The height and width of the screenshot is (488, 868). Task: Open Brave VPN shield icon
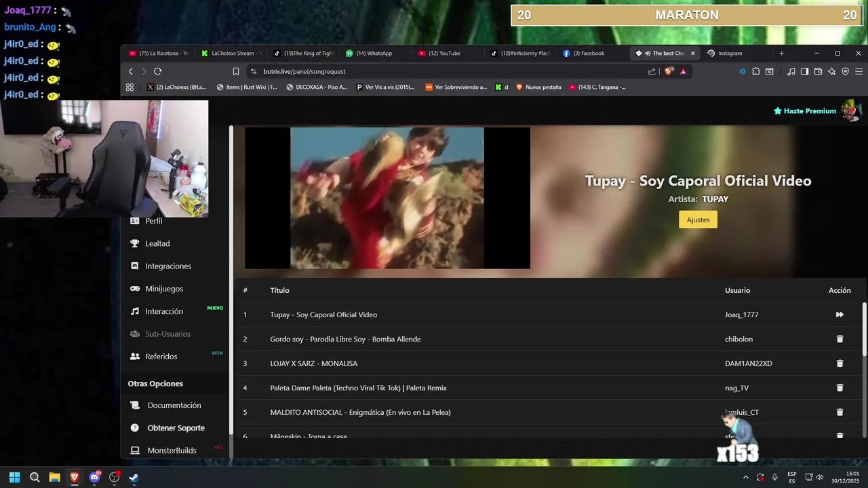point(845,71)
